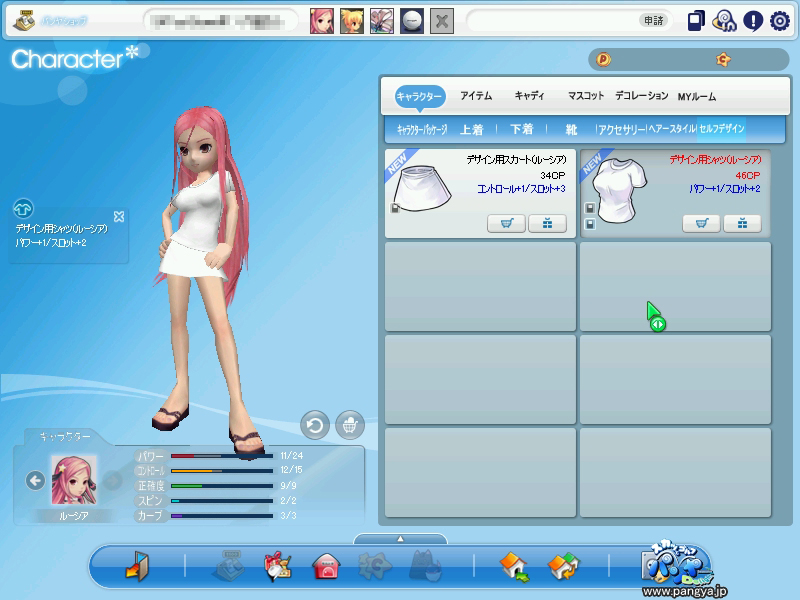This screenshot has width=800, height=600.
Task: Click the デザイン用スカート(ルーシア) item name
Action: click(x=516, y=160)
